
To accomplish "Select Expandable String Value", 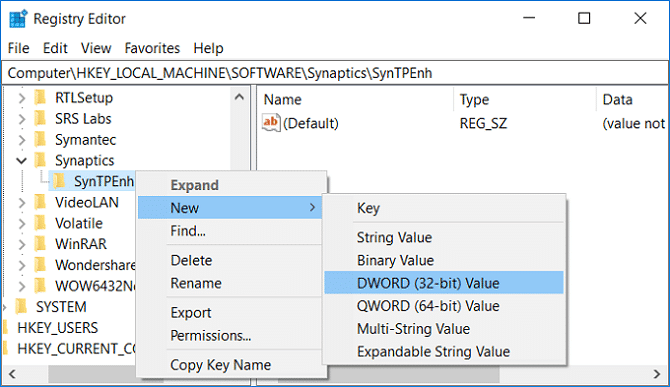I will (x=444, y=352).
